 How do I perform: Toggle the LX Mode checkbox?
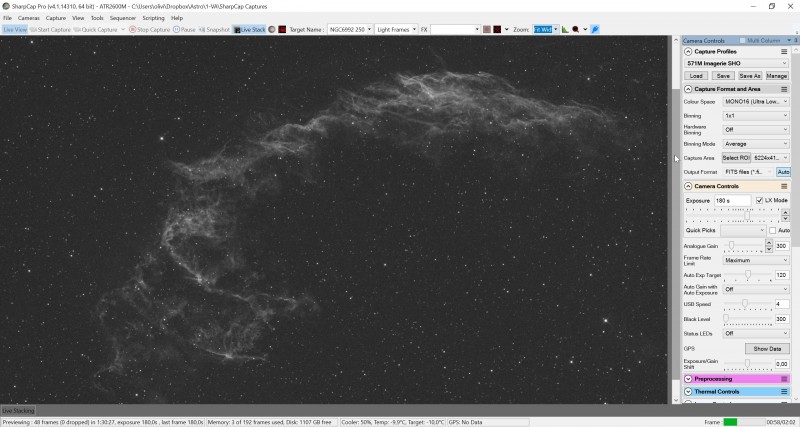(x=759, y=200)
